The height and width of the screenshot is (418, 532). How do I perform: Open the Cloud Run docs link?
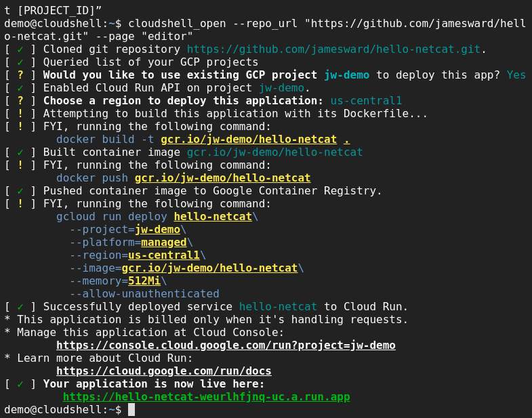click(163, 371)
